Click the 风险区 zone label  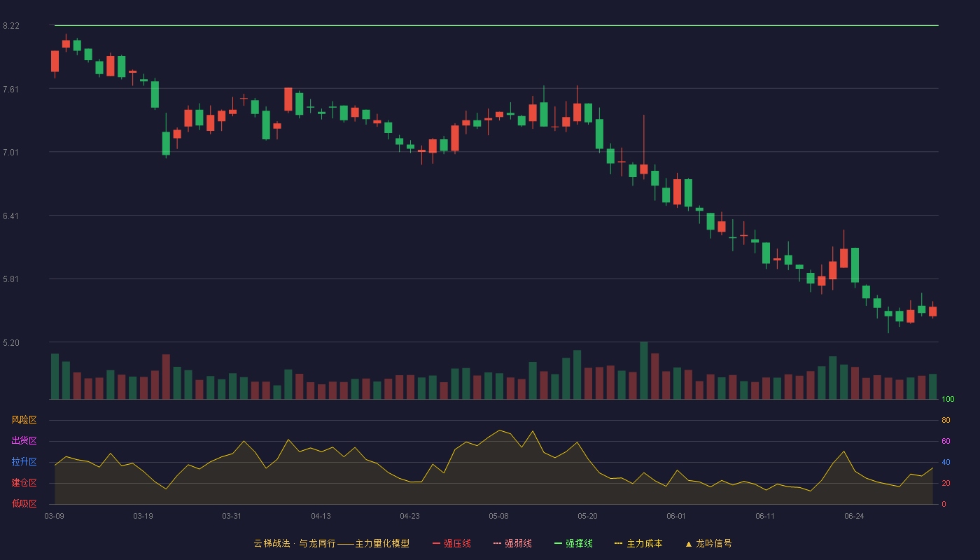[24, 420]
